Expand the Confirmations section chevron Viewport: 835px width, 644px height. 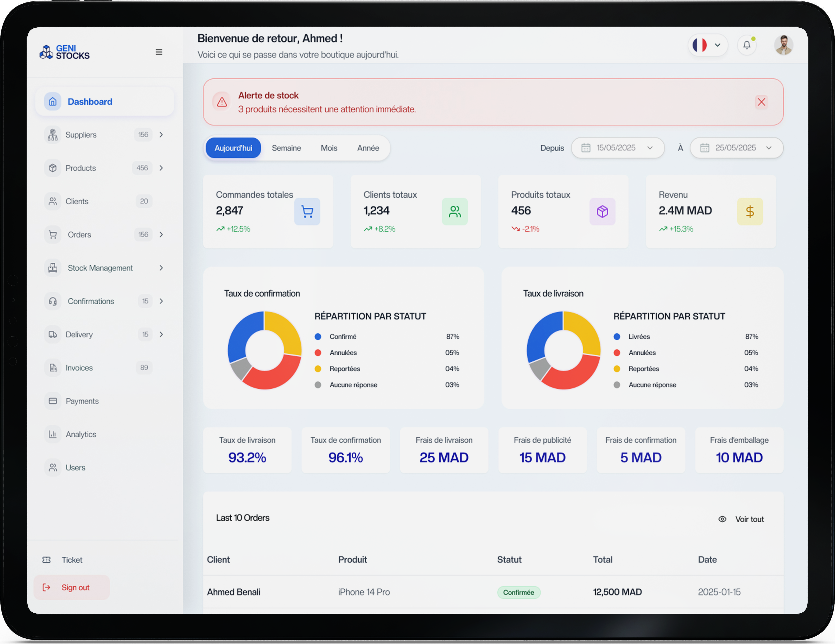coord(161,301)
